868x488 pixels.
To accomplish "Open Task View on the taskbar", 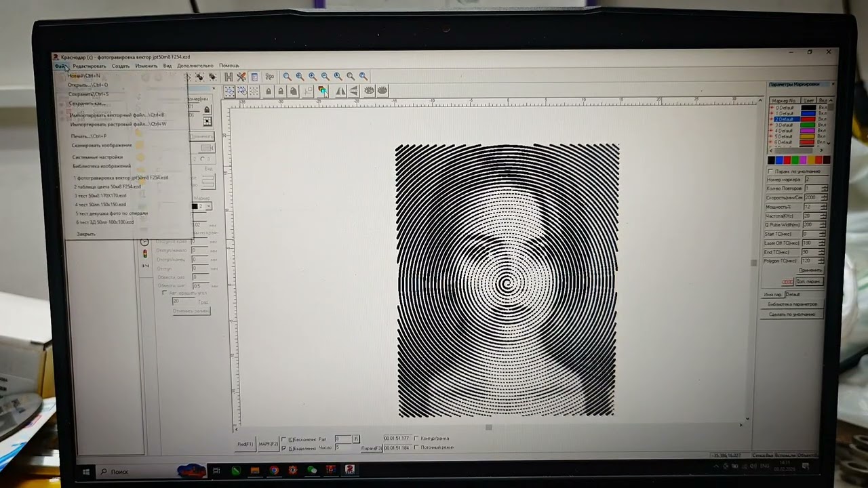I will pyautogui.click(x=216, y=470).
